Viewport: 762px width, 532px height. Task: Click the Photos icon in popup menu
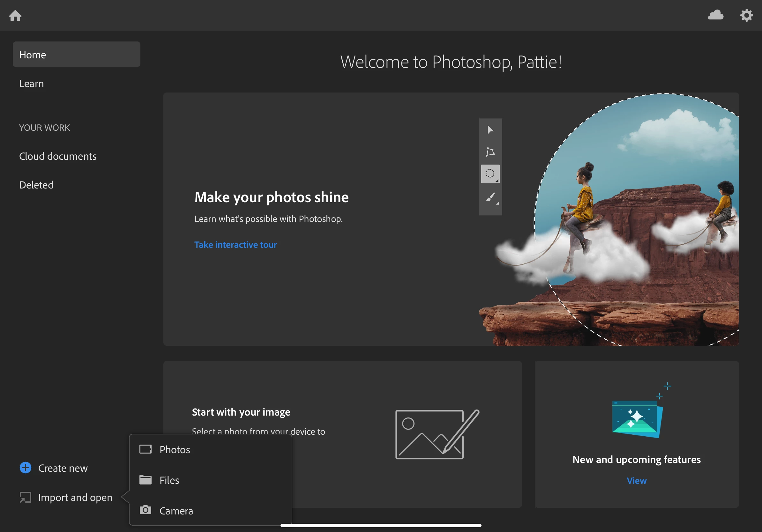pyautogui.click(x=146, y=449)
